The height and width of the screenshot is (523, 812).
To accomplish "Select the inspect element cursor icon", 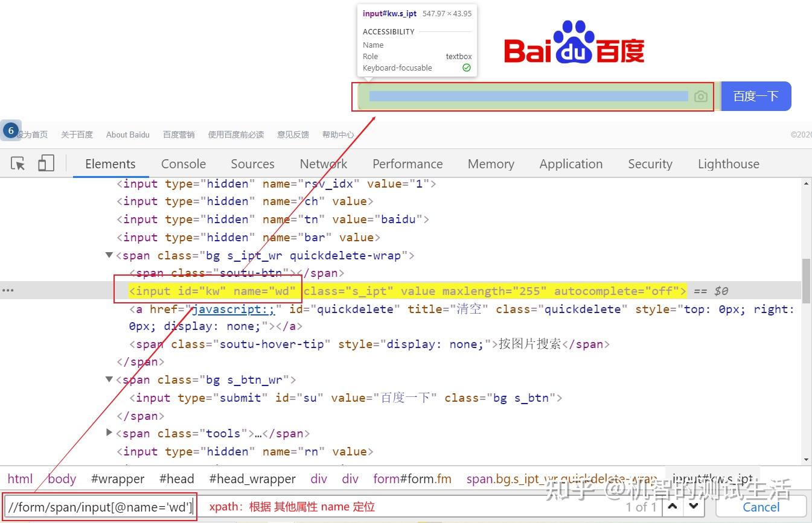I will pyautogui.click(x=18, y=163).
